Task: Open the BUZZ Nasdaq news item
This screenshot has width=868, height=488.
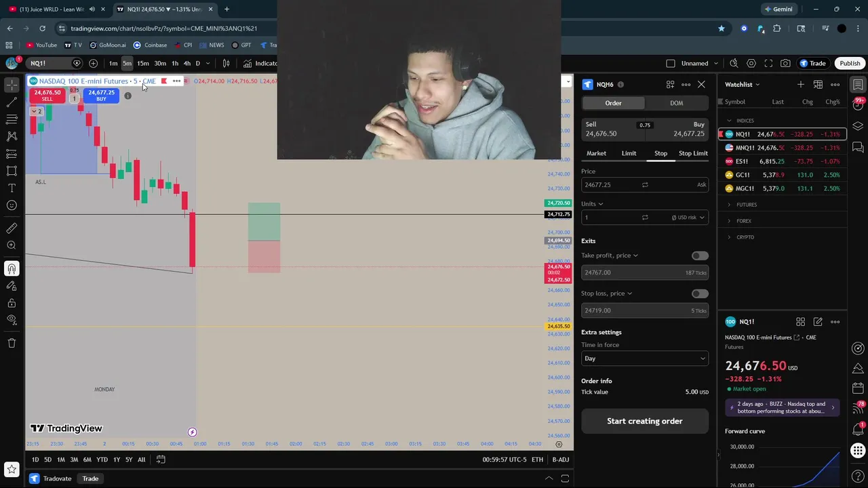Action: (781, 407)
